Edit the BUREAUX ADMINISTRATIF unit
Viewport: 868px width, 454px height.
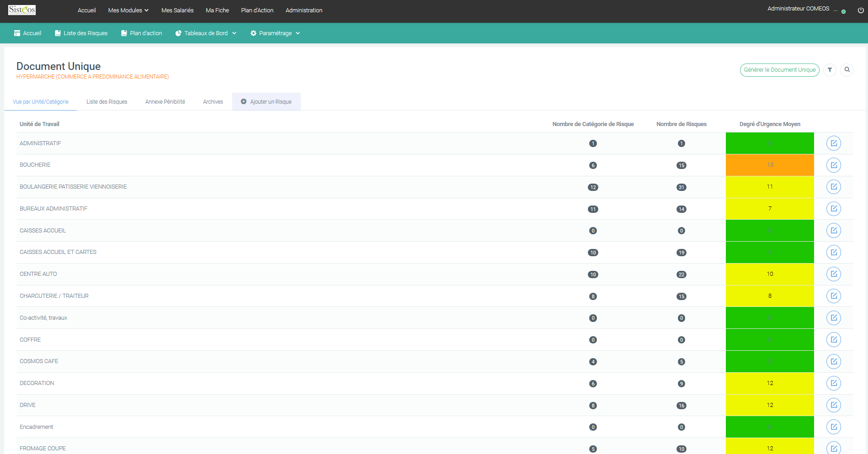[834, 209]
